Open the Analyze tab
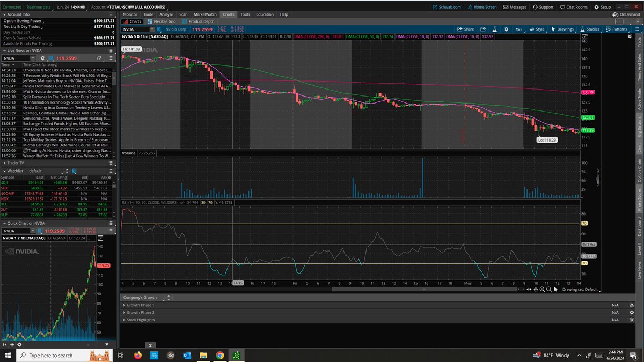This screenshot has height=362, width=644. pyautogui.click(x=166, y=14)
